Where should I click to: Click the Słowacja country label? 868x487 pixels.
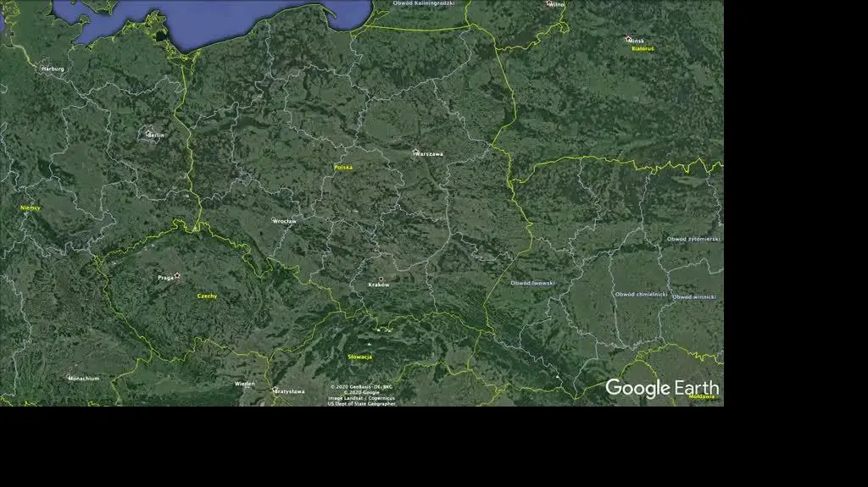(x=359, y=357)
